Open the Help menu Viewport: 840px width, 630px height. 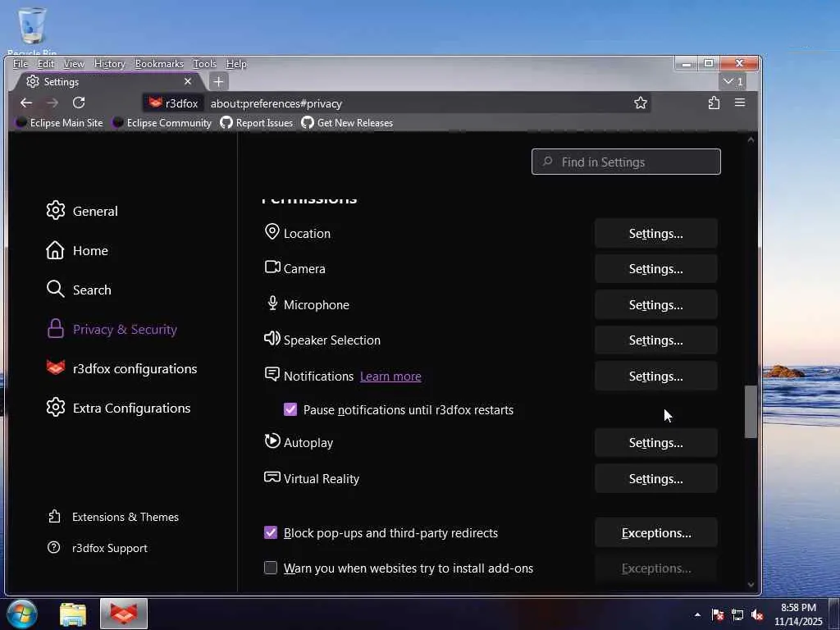tap(236, 64)
